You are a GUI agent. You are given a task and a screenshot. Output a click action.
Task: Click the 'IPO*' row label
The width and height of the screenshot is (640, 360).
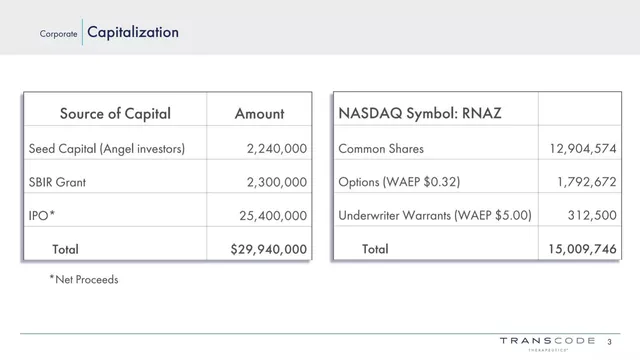point(42,215)
